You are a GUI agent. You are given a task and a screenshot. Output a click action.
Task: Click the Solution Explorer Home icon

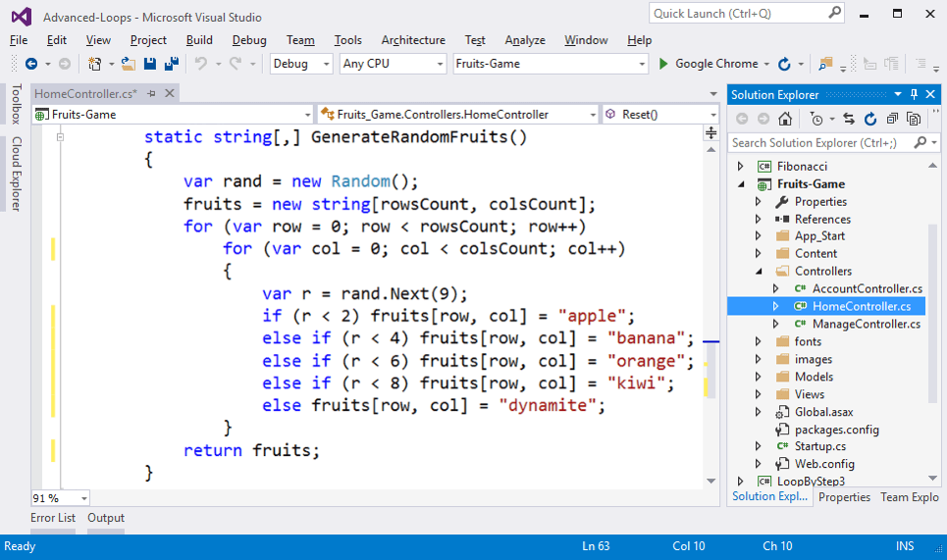(785, 119)
